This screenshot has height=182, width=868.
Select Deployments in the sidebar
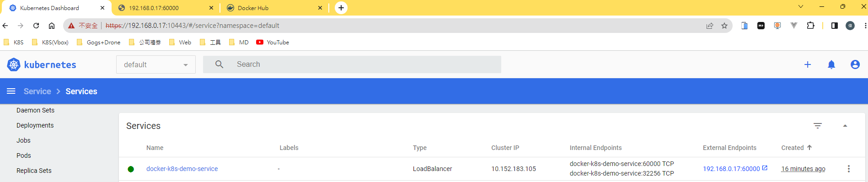(x=35, y=125)
